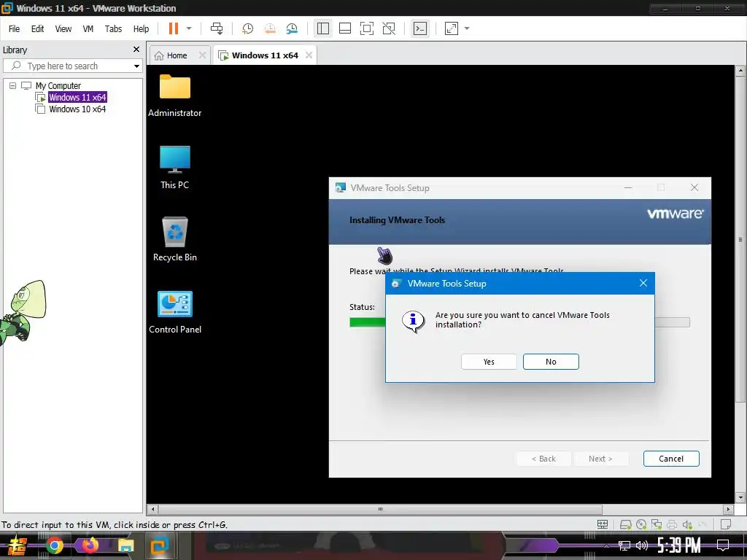Image resolution: width=747 pixels, height=560 pixels.
Task: Click the VMware Workstation taskbar icon
Action: [160, 545]
